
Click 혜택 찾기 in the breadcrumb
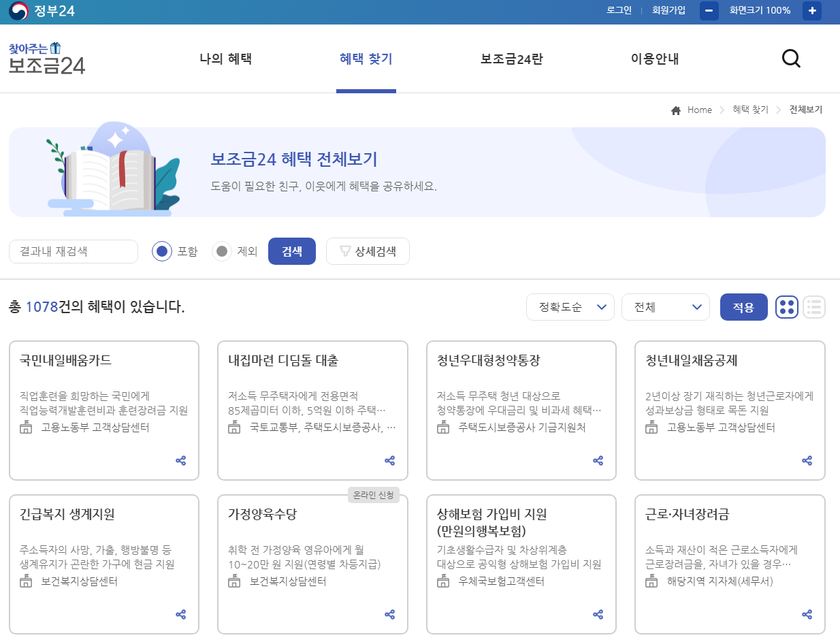pos(750,110)
